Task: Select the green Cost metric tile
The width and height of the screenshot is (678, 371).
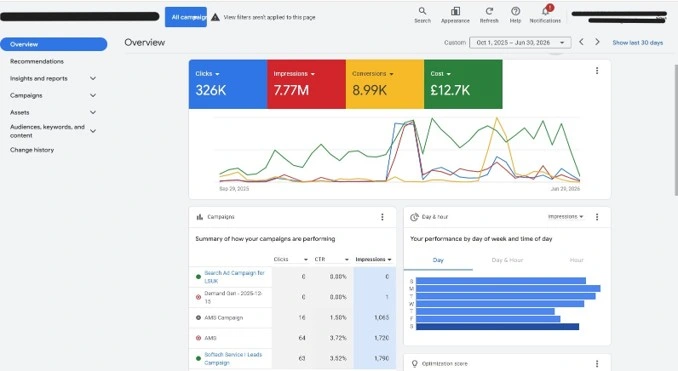Action: coord(463,84)
